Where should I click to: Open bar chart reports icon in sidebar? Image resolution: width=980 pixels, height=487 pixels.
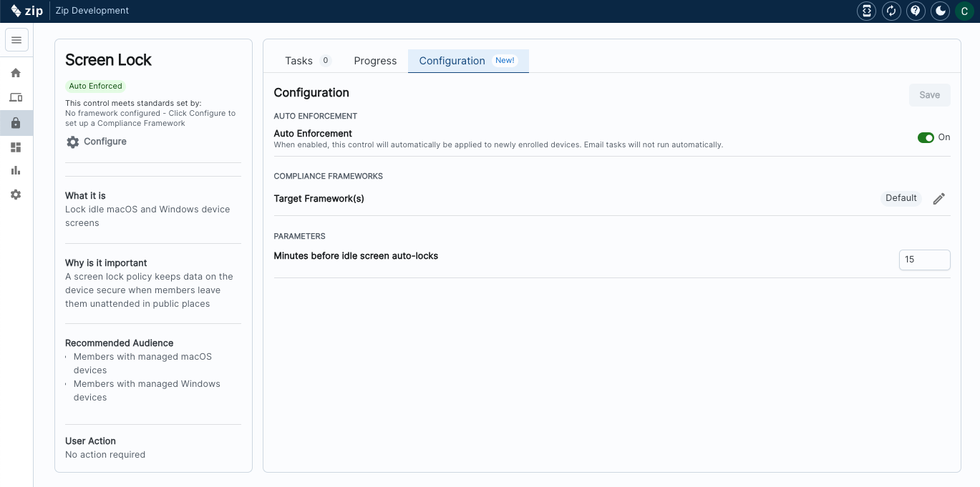16,170
